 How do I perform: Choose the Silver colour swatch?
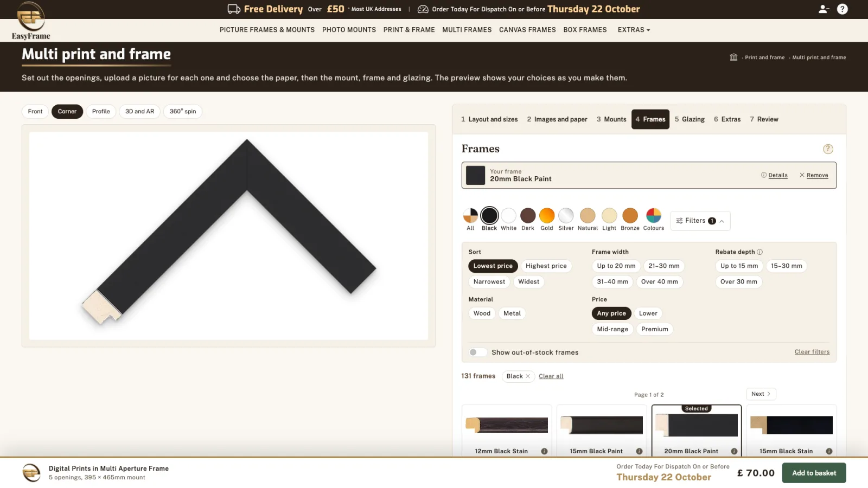pyautogui.click(x=566, y=216)
